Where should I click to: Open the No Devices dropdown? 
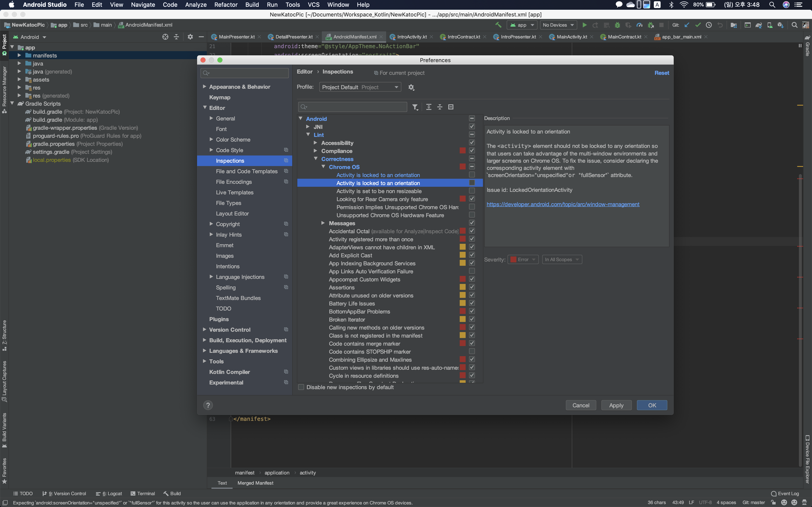pos(558,25)
